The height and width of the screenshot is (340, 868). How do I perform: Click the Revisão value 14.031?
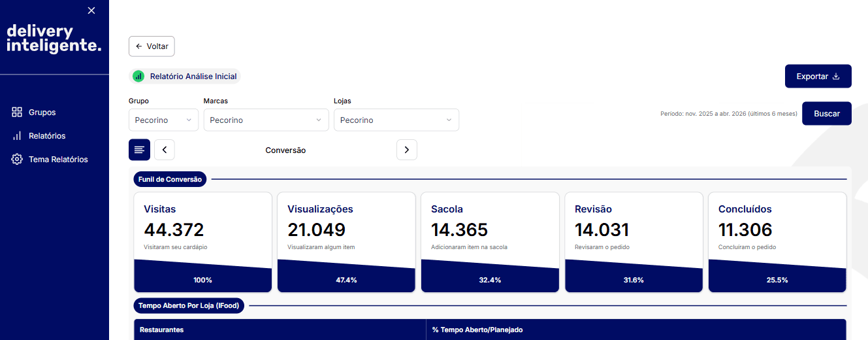click(602, 230)
